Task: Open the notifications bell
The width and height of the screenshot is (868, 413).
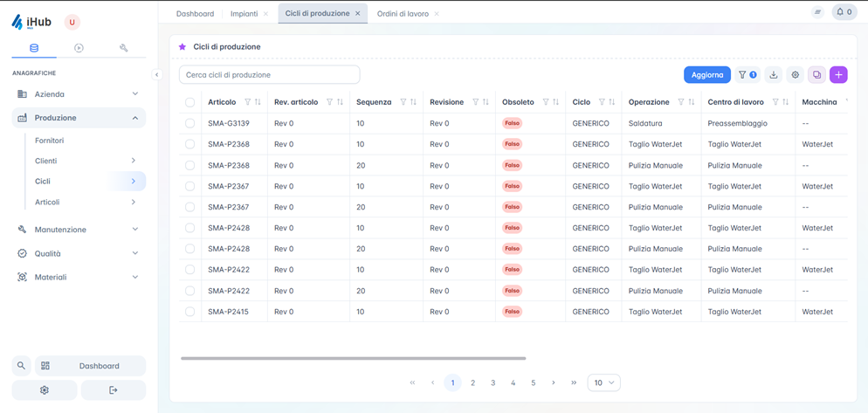Action: pos(844,12)
